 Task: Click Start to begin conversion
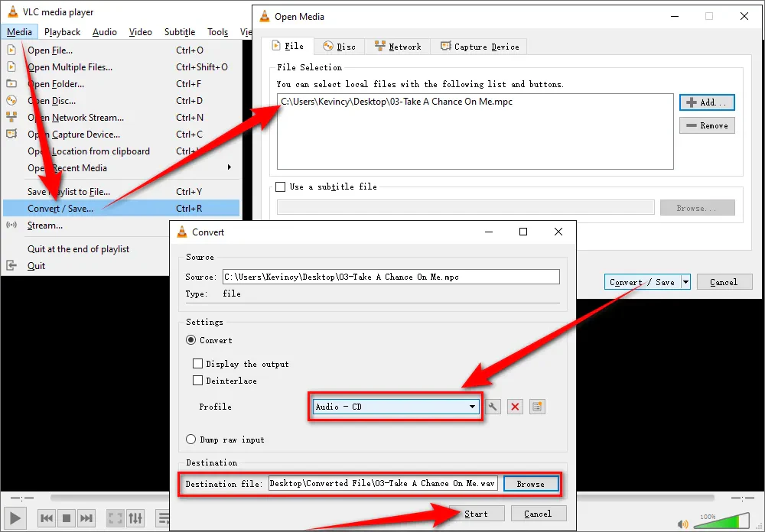(x=476, y=514)
